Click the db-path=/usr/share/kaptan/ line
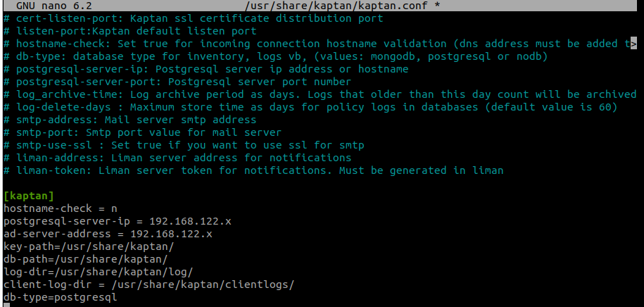Viewport: 644px width, 307px height. click(85, 260)
